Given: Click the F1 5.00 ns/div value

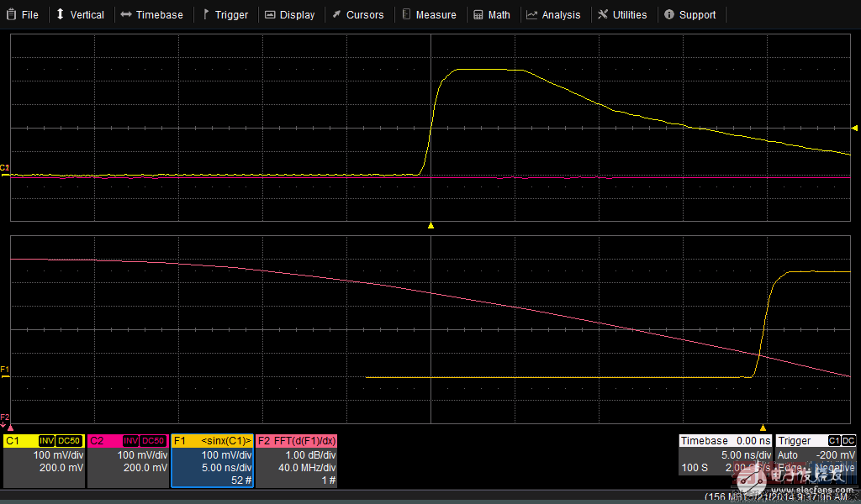Looking at the screenshot, I should click(227, 468).
